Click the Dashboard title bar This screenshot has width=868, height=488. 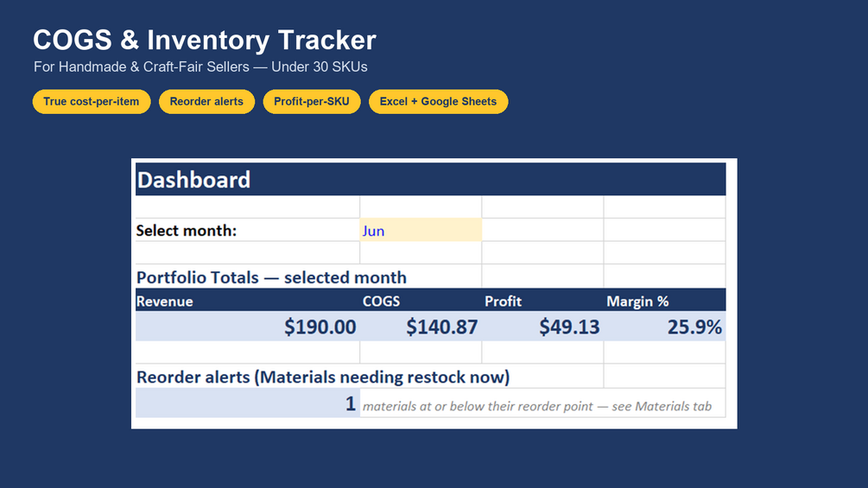coord(431,180)
